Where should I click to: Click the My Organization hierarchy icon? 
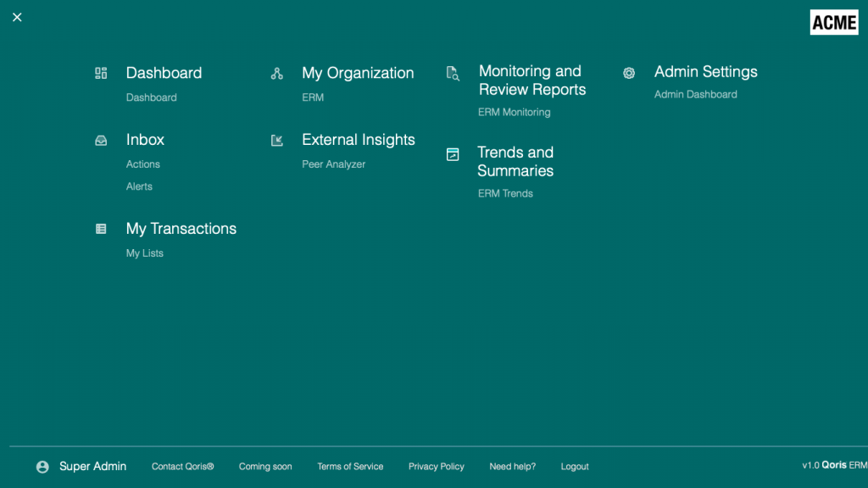click(x=277, y=73)
